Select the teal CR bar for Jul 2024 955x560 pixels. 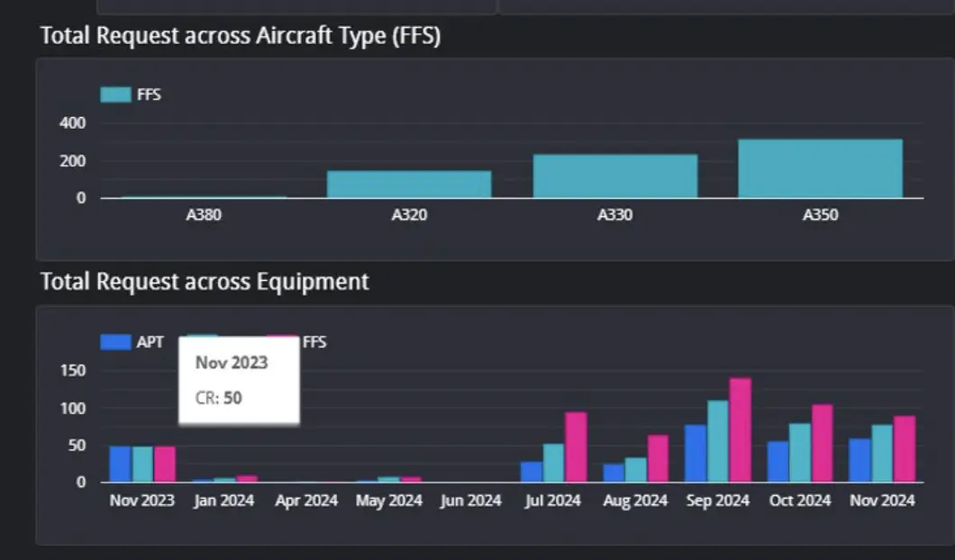(554, 464)
